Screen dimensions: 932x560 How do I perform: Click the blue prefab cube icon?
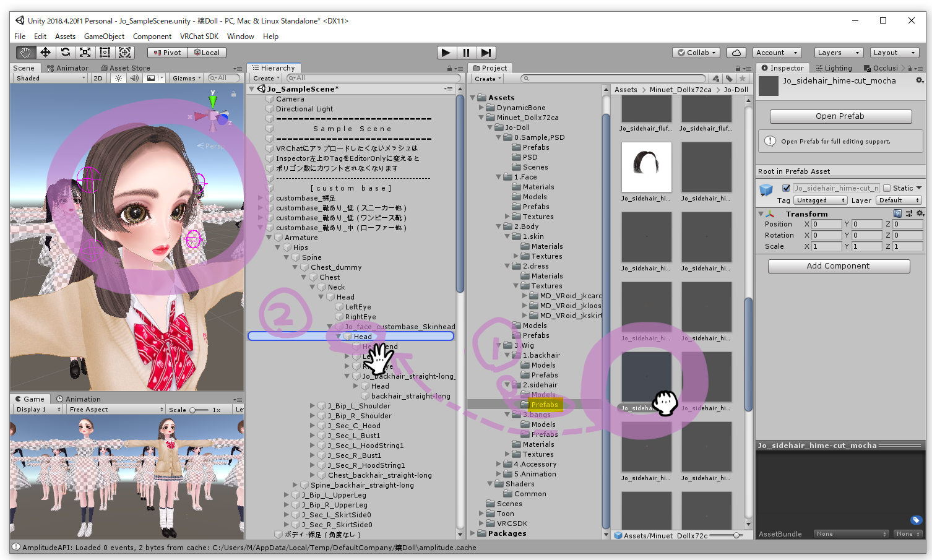pos(767,190)
